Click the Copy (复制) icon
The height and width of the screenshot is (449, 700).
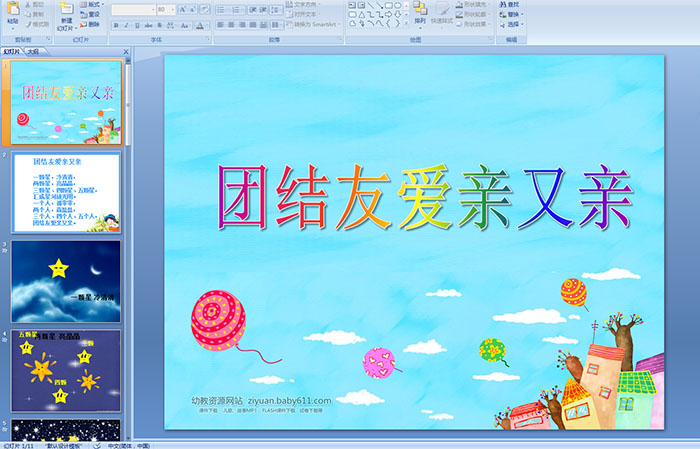coord(28,14)
